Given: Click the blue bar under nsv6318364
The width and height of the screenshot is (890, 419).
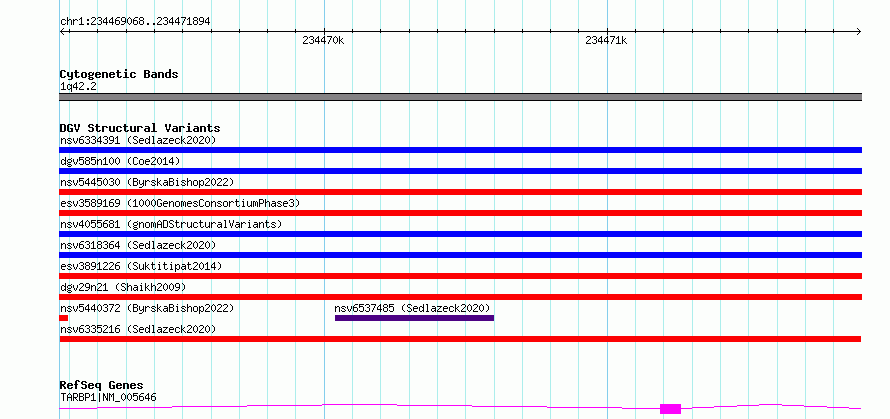Looking at the screenshot, I should click(x=460, y=255).
